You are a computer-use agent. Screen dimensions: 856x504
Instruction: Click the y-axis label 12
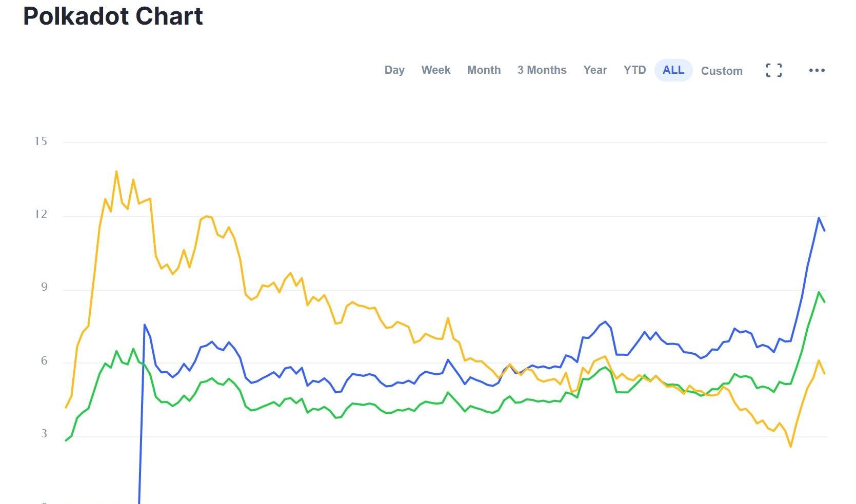[x=41, y=214]
